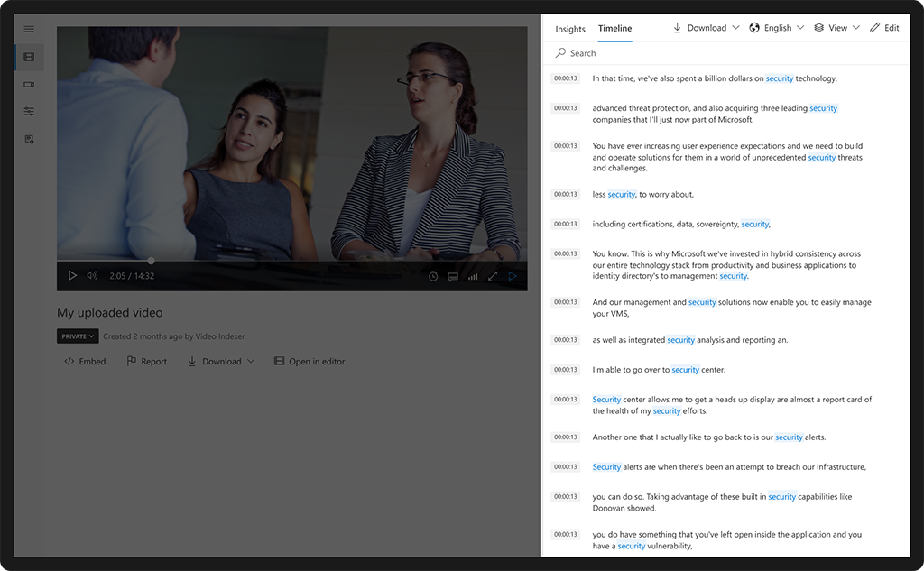Open the hamburger menu in the sidebar
The width and height of the screenshot is (924, 571).
[x=28, y=29]
